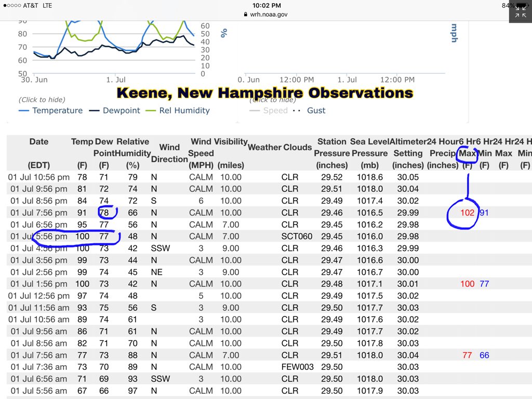Screen dimensions: 532x399
Task: Tap the blue 66 six-hour min value
Action: 484,355
